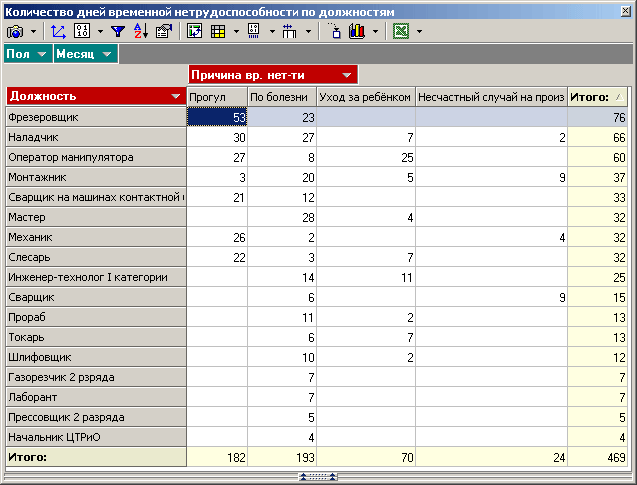Click the highlighted cell with value 53
637x485 pixels.
click(217, 117)
